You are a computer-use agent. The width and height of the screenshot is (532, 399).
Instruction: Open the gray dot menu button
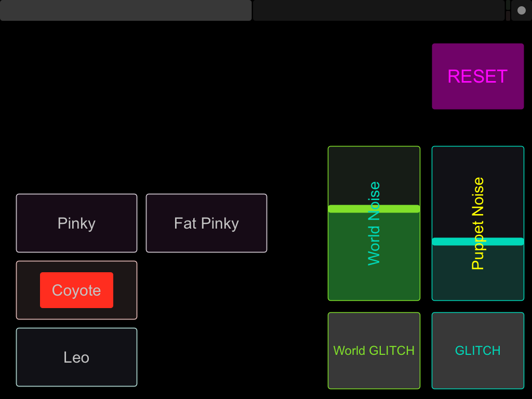click(x=521, y=10)
